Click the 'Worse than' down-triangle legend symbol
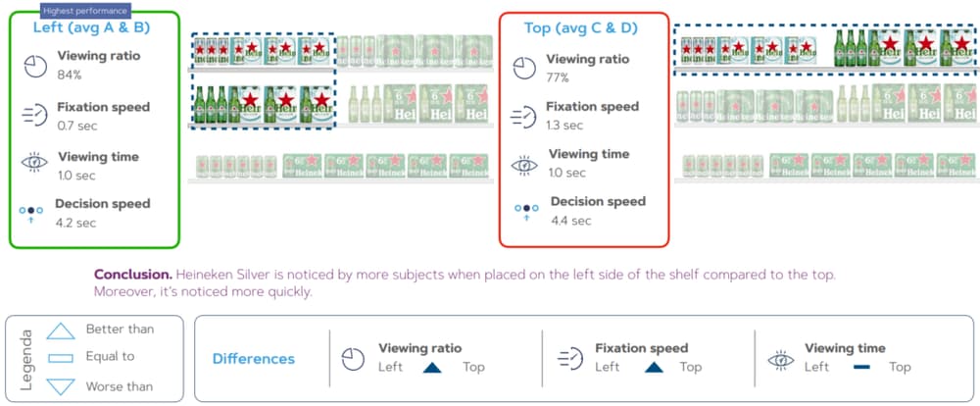Viewport: 980px width, 406px height. tap(61, 385)
